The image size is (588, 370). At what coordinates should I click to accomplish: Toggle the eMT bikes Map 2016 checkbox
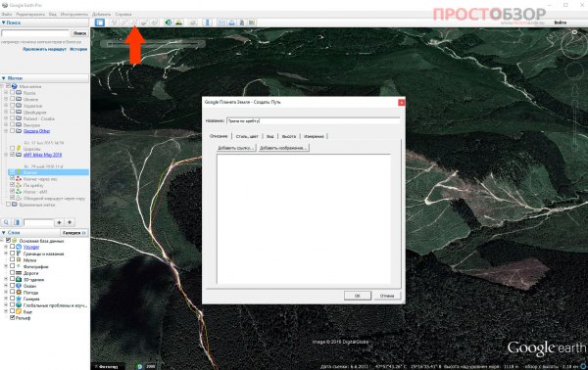pos(13,155)
